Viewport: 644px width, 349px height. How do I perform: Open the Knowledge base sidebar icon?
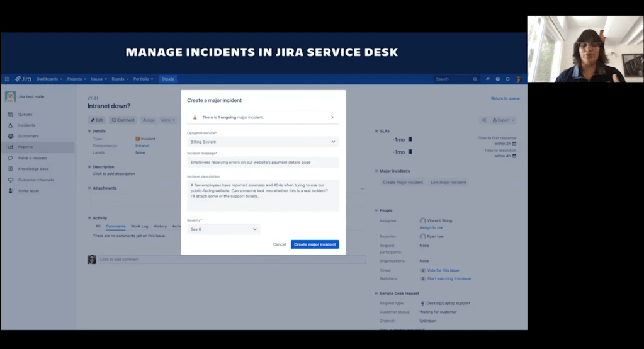(x=11, y=169)
